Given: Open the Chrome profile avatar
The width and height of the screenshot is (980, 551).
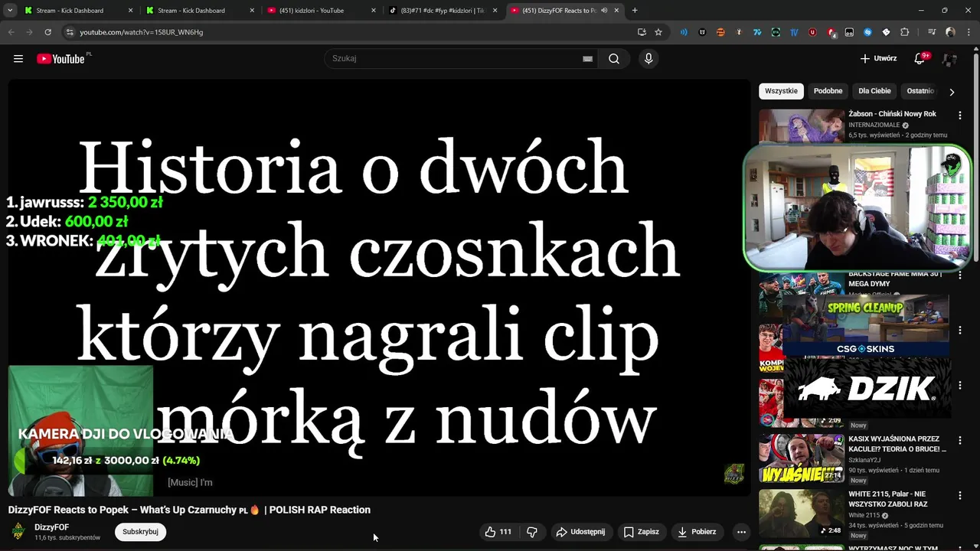Looking at the screenshot, I should (x=950, y=32).
